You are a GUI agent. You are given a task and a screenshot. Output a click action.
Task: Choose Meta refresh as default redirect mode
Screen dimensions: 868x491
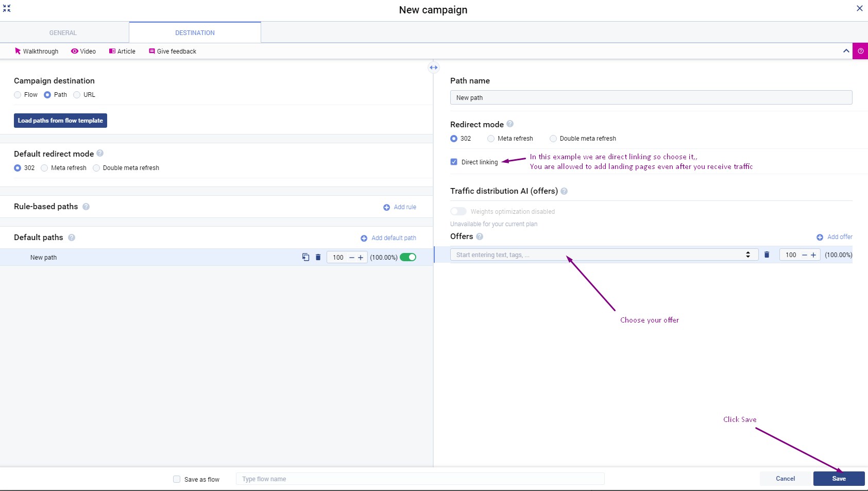(44, 168)
